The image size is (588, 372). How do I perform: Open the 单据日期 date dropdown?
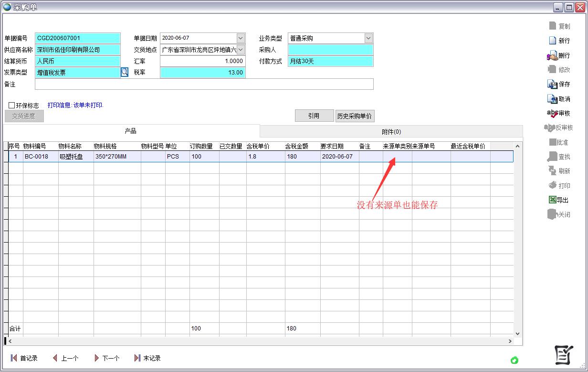point(241,38)
